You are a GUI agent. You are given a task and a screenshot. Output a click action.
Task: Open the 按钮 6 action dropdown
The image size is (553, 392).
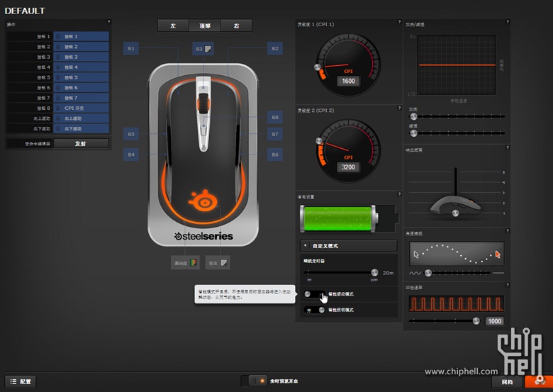pyautogui.click(x=81, y=87)
